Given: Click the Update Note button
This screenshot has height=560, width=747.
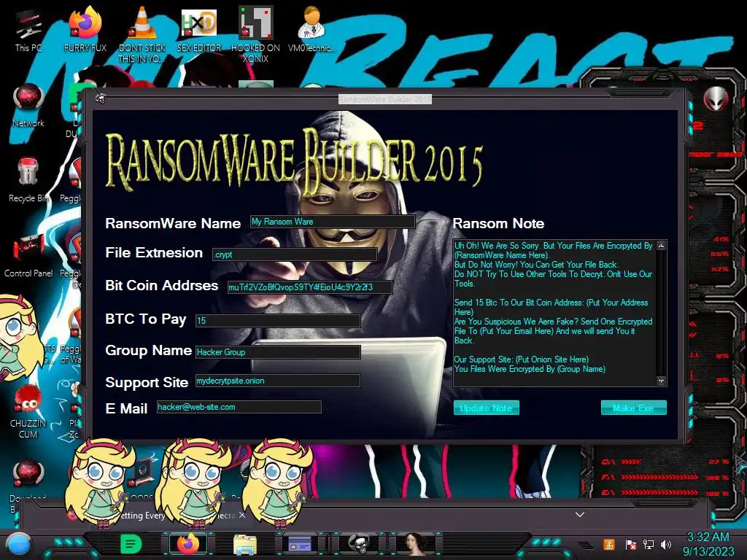Looking at the screenshot, I should [x=486, y=408].
